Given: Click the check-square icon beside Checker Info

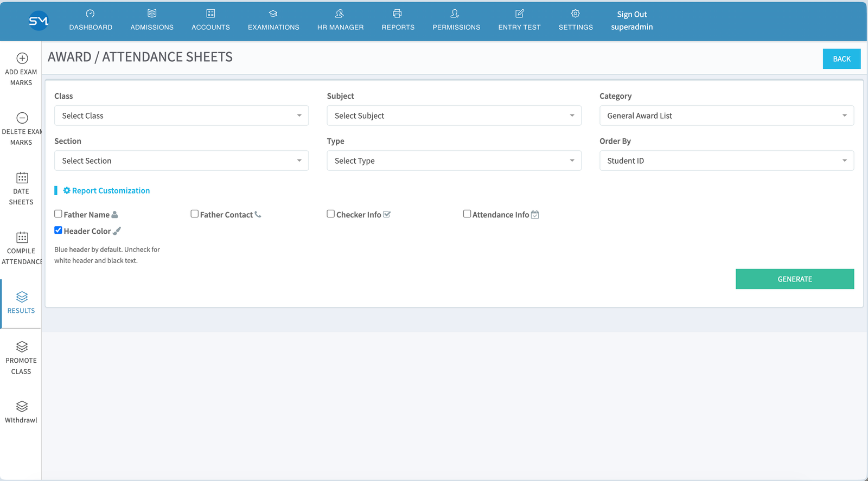Looking at the screenshot, I should (387, 214).
